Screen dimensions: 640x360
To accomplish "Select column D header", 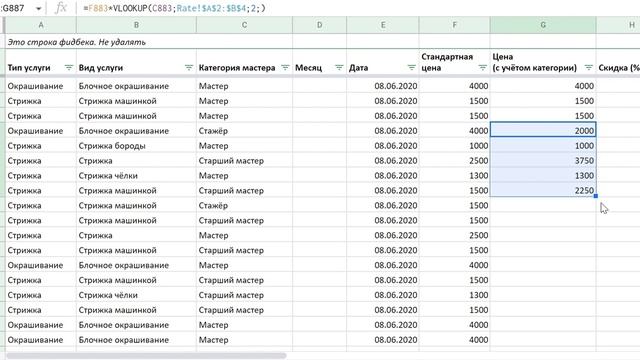I will tap(320, 25).
